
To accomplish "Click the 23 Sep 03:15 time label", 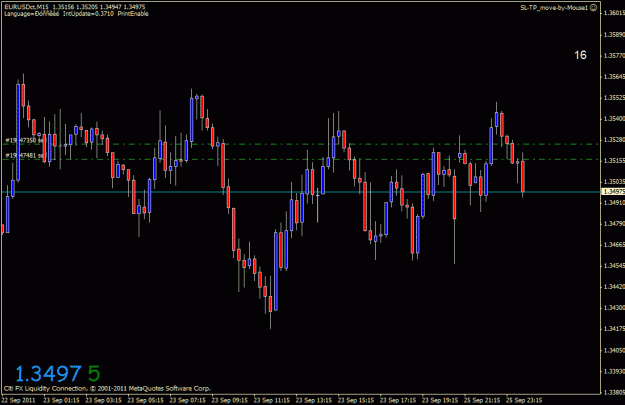I will (103, 400).
